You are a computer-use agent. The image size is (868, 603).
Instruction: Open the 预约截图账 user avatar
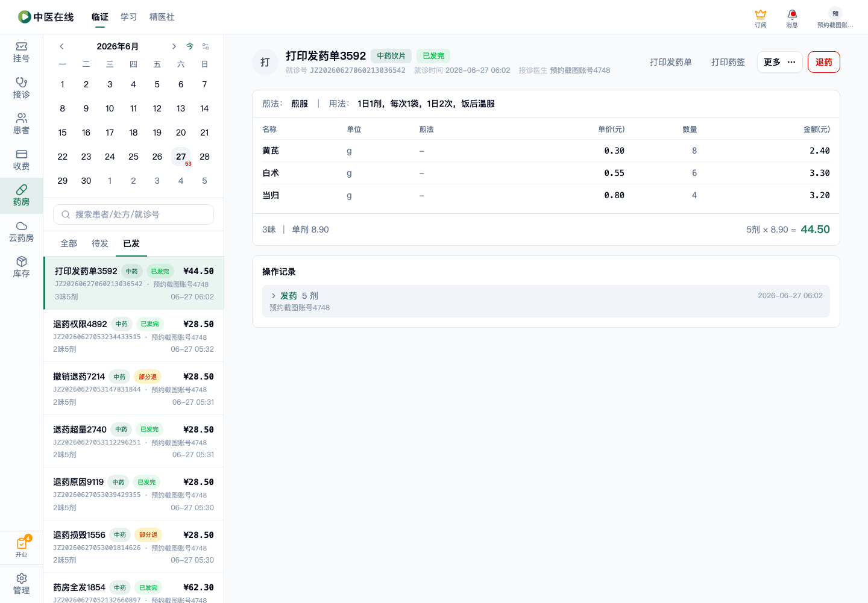[x=835, y=17]
